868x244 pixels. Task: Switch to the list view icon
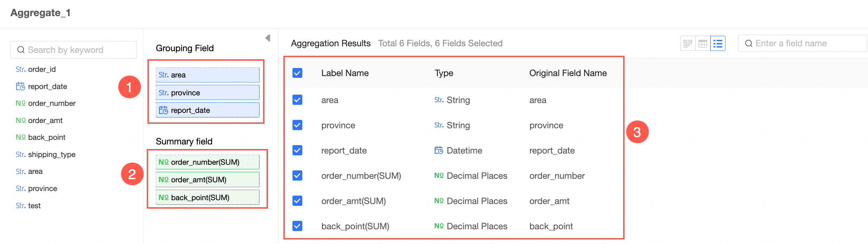[x=718, y=43]
